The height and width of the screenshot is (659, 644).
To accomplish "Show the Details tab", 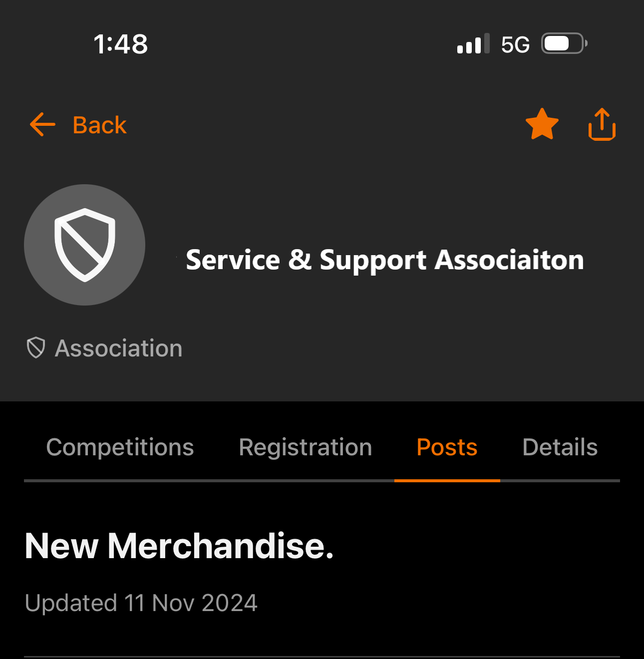I will pos(560,447).
